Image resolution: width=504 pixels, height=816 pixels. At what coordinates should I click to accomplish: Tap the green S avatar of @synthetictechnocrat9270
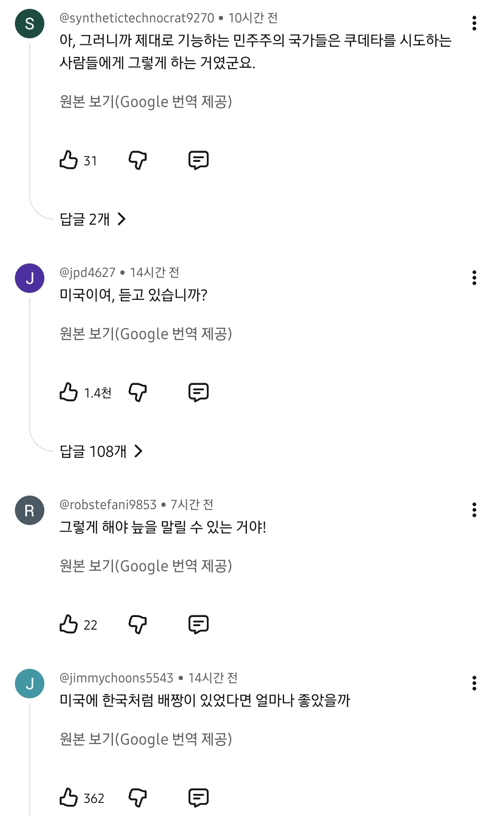click(29, 23)
